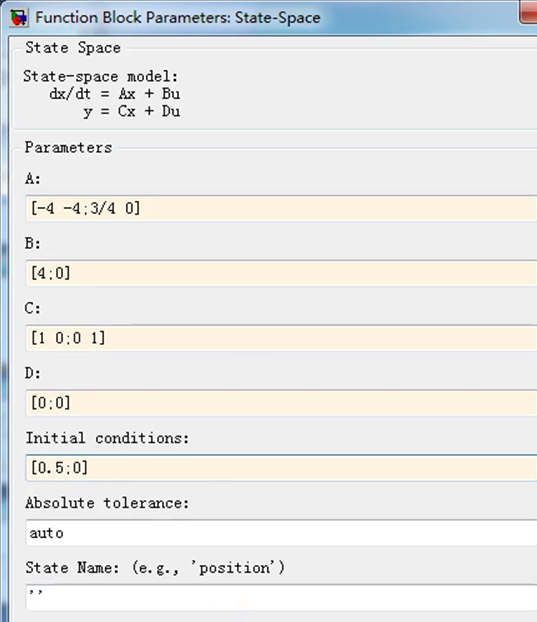The height and width of the screenshot is (622, 537).
Task: Click the dialog title text State-Space
Action: (277, 18)
